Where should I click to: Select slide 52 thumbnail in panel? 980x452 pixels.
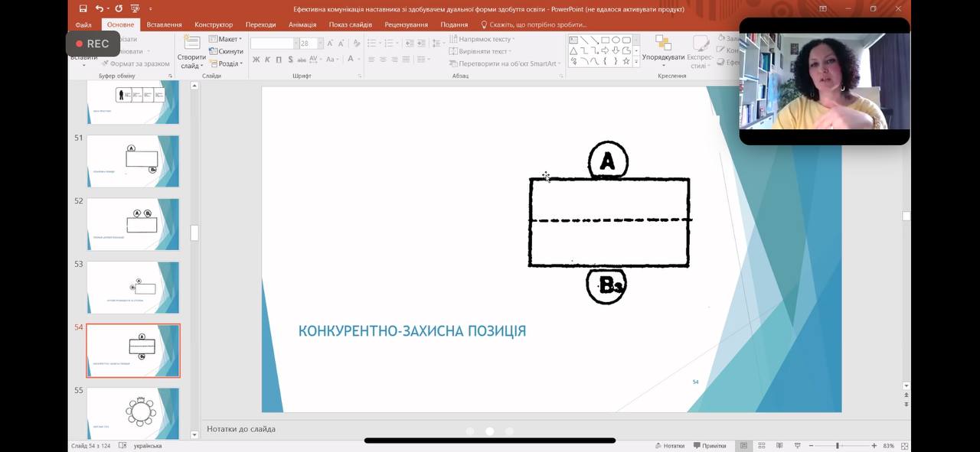133,224
